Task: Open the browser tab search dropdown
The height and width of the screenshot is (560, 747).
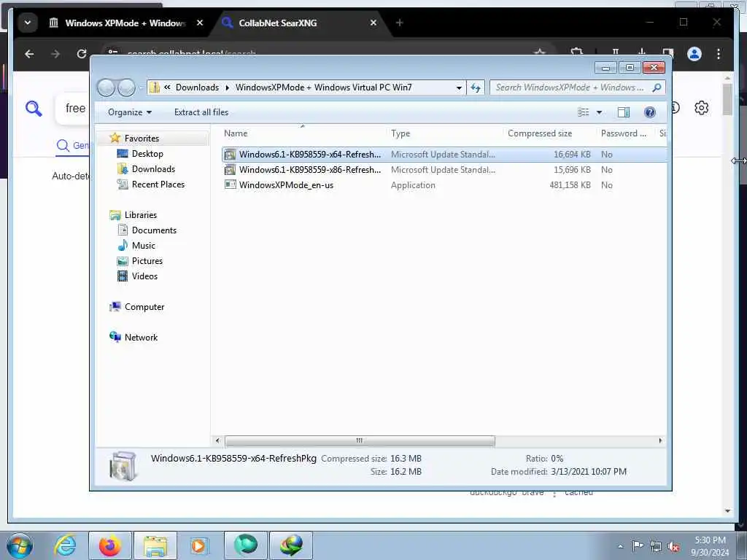Action: tap(28, 23)
